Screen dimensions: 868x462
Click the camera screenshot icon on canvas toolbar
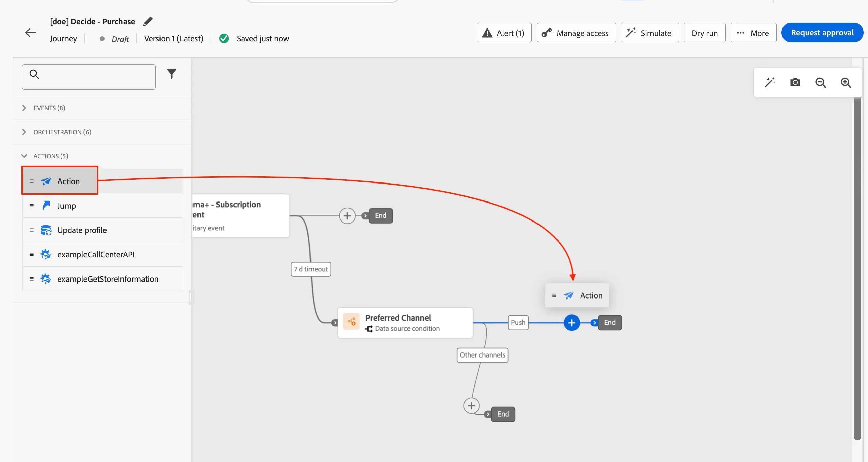point(795,82)
